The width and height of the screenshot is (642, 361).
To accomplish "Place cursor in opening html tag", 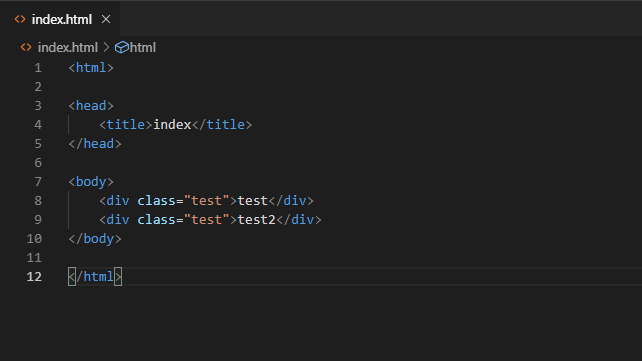I will coord(91,68).
